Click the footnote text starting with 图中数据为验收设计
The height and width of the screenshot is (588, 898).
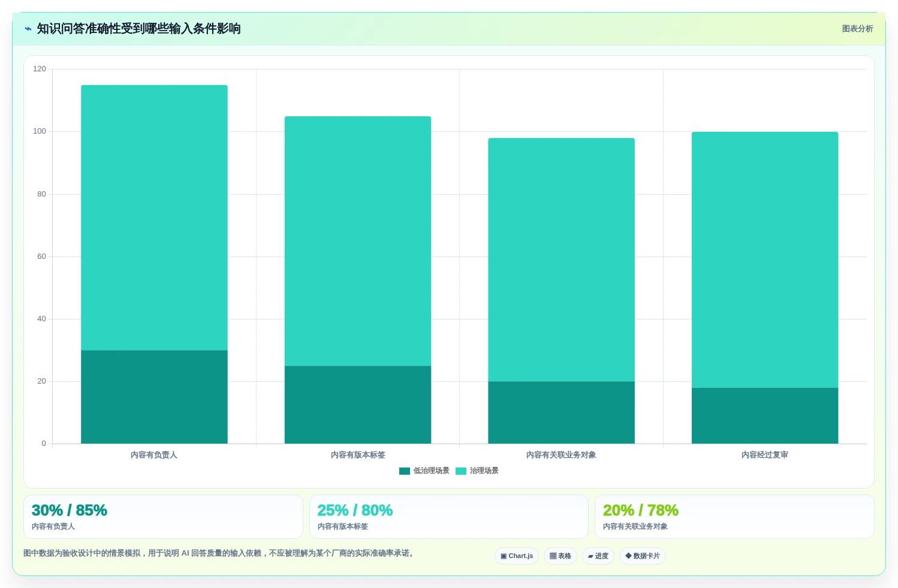pyautogui.click(x=219, y=553)
